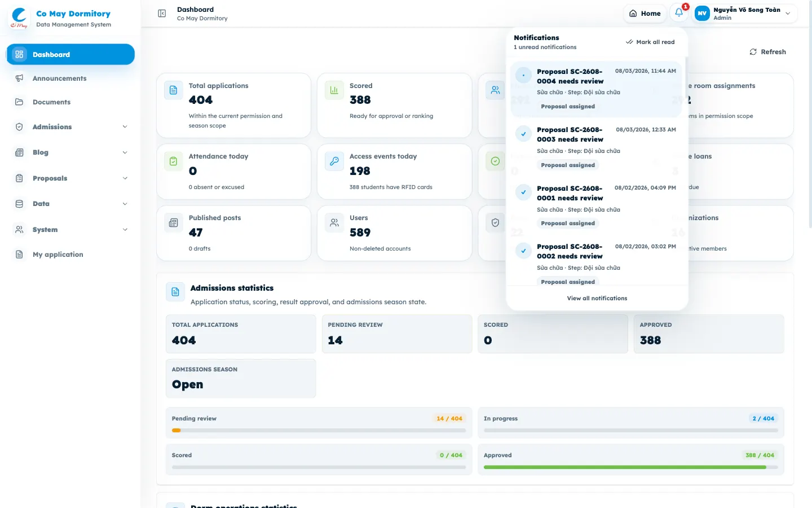Click the Approved green progress bar
812x508 pixels.
pos(625,467)
